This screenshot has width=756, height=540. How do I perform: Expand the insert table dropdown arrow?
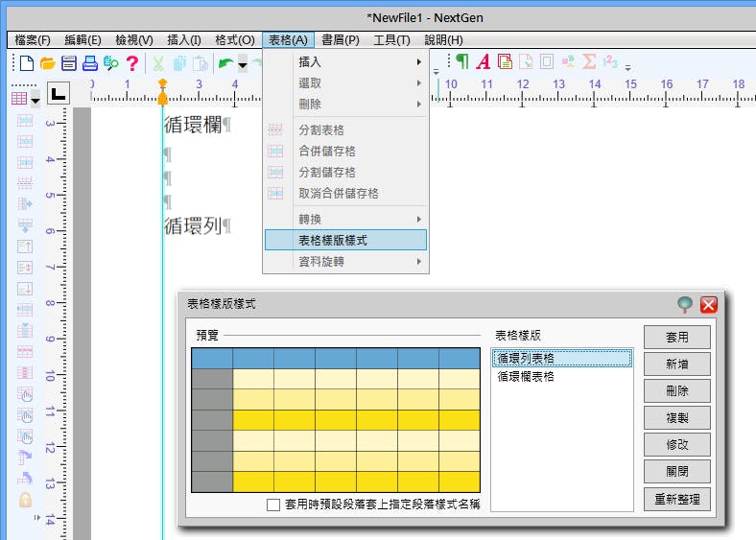[x=35, y=99]
